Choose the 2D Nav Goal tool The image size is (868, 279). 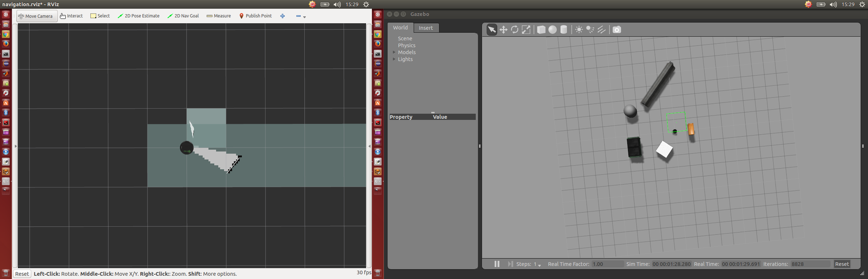pos(183,16)
